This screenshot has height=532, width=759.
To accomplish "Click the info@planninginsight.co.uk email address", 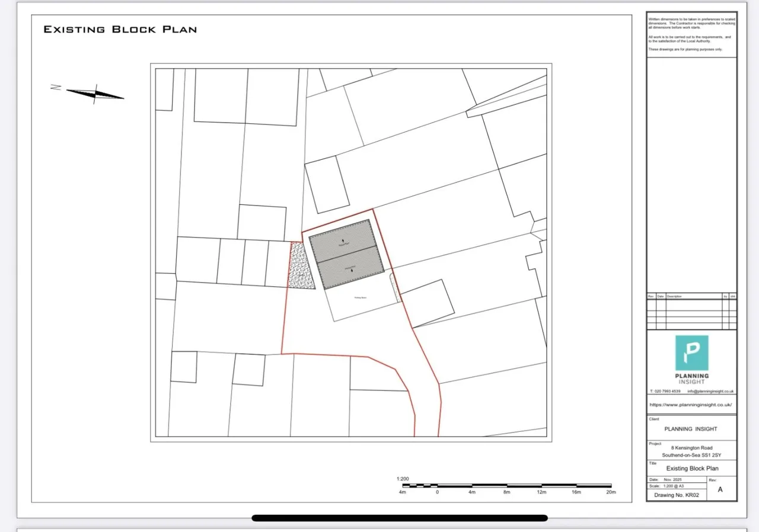I will (x=710, y=392).
